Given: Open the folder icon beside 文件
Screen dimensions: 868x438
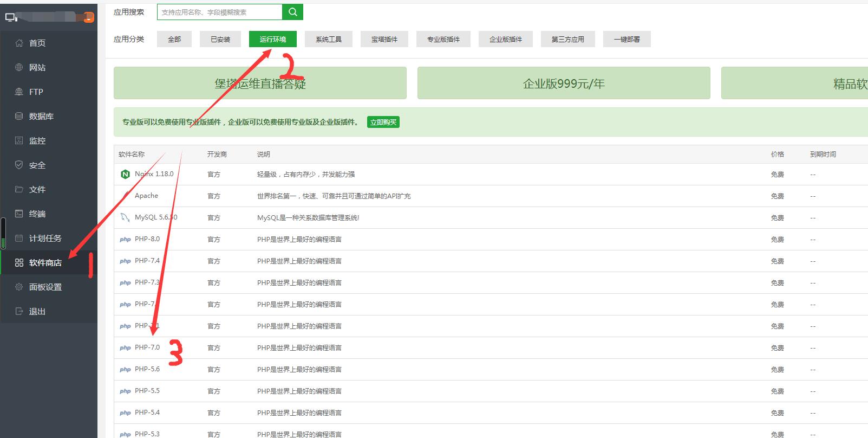Looking at the screenshot, I should click(x=19, y=189).
